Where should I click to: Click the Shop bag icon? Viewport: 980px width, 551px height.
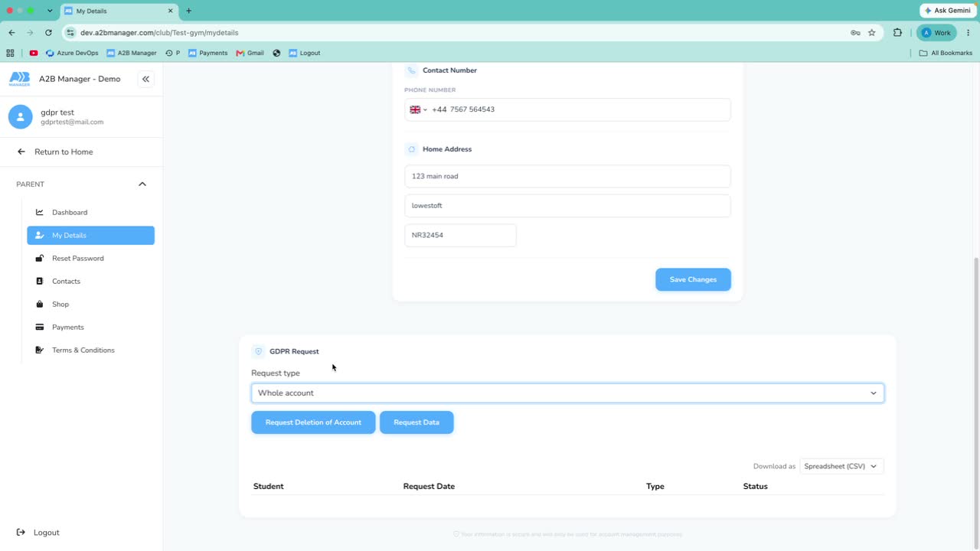[x=40, y=304]
